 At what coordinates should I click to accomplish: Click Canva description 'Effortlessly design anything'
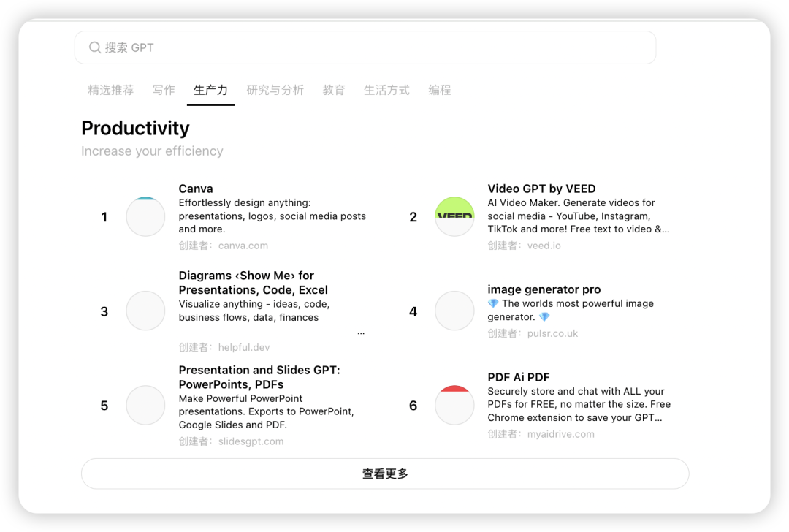pos(272,216)
